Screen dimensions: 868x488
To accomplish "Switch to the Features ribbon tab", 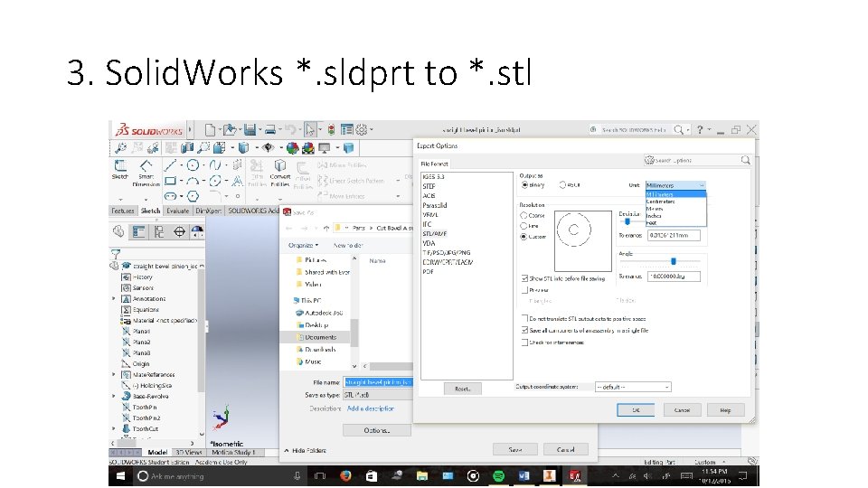I will (123, 211).
